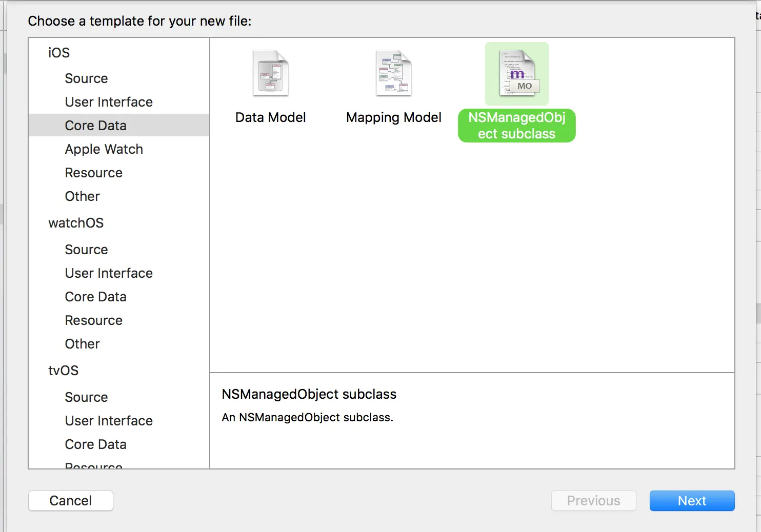
Task: Select the NSManagedObject subclass file icon
Action: coord(517,73)
